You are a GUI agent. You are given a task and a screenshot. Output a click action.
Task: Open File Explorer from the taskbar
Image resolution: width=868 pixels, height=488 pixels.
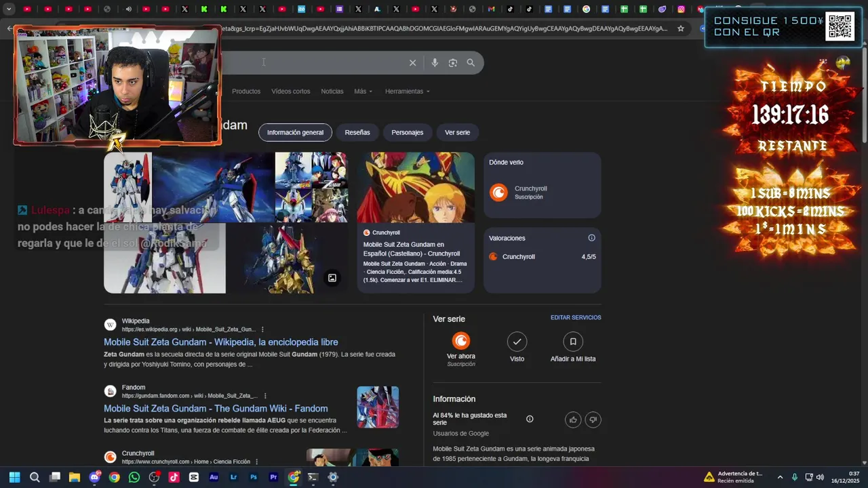click(75, 477)
